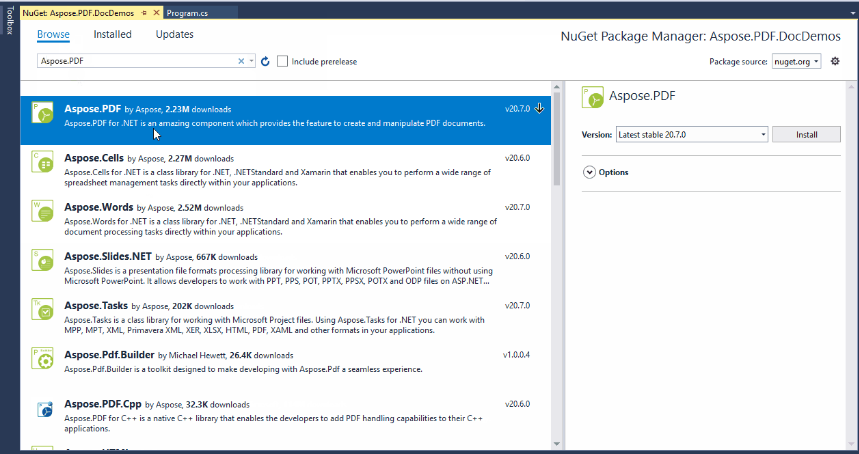This screenshot has height=454, width=859.
Task: Click the download arrow on the Aspose.PDF row
Action: pos(540,108)
